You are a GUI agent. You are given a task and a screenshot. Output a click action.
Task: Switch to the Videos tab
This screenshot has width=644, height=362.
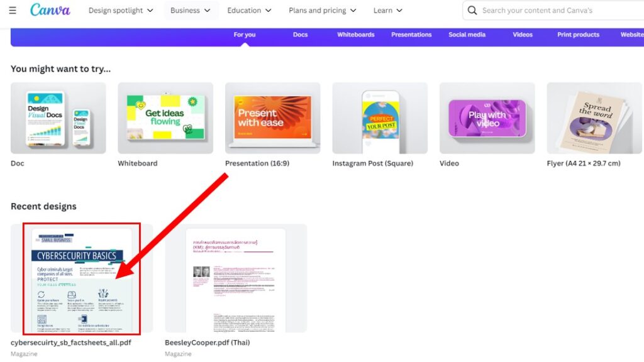(x=522, y=35)
